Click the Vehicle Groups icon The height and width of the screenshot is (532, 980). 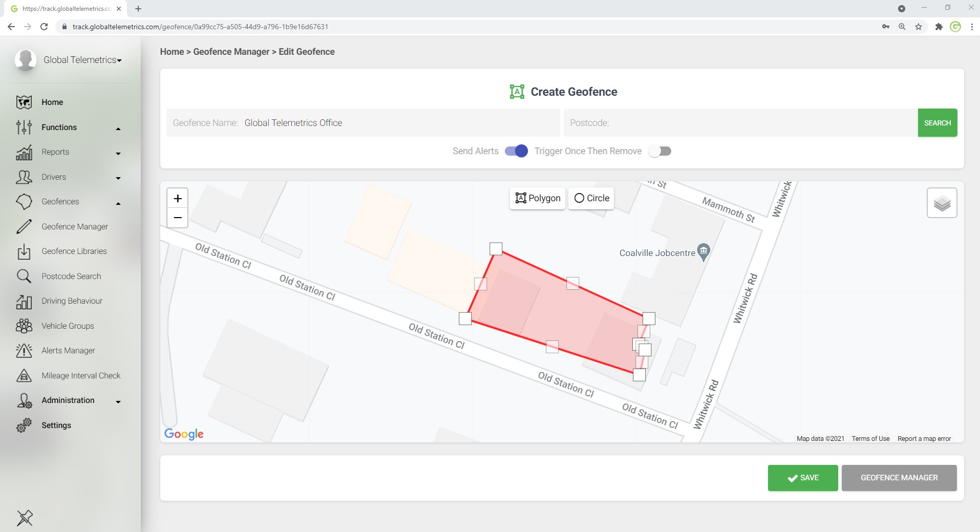point(24,326)
